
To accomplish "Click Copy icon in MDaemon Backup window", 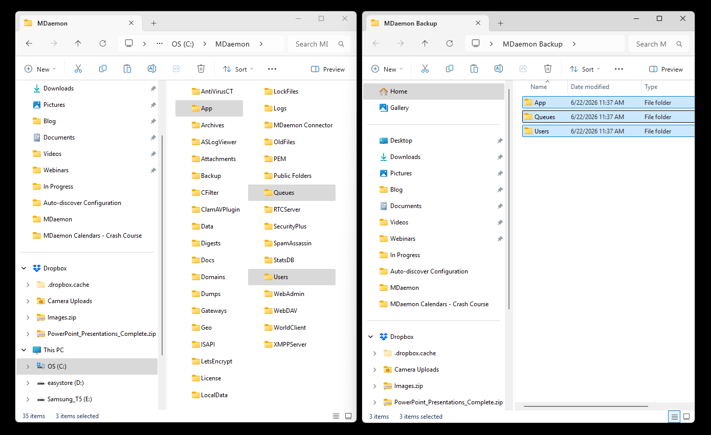I will pos(449,69).
